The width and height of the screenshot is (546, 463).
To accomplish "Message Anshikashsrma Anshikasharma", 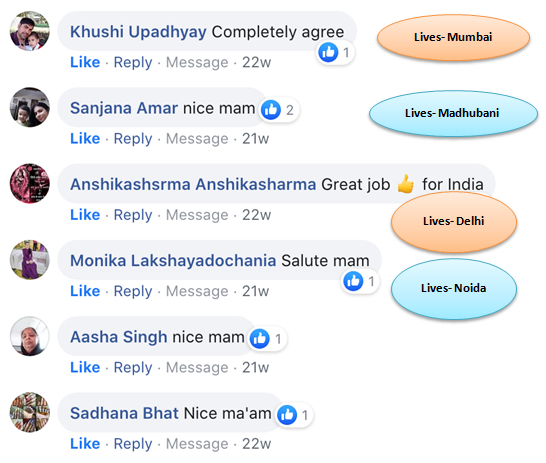I will [x=197, y=215].
